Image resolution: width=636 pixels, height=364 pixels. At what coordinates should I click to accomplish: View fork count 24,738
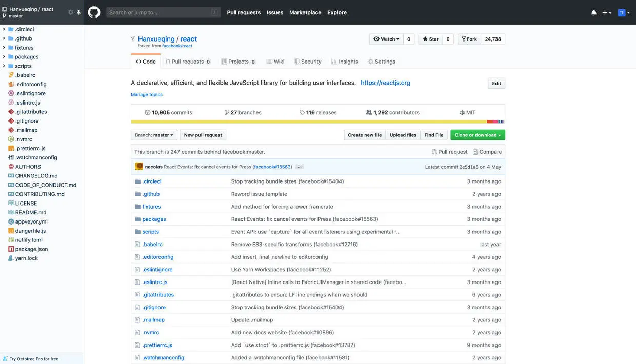click(493, 39)
